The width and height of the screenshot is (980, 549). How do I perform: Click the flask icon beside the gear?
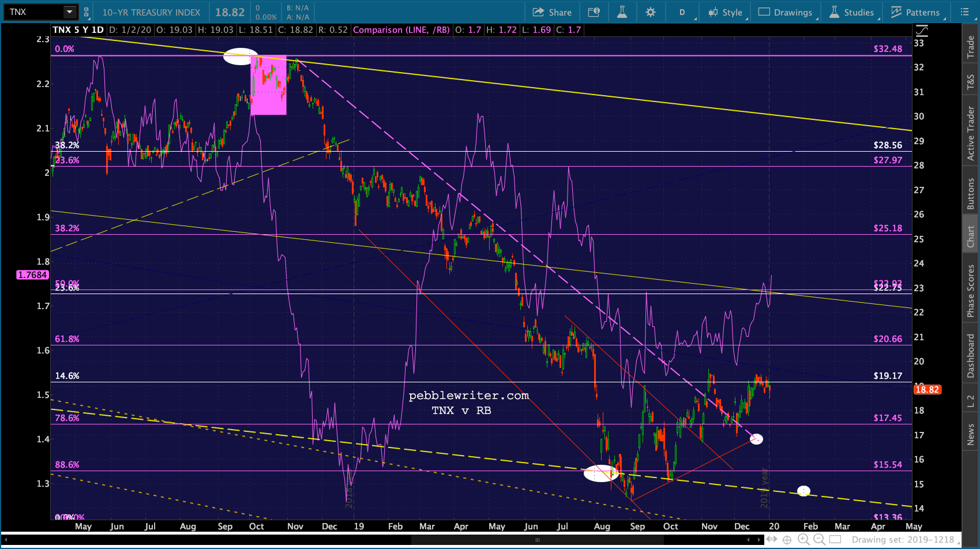(x=622, y=12)
